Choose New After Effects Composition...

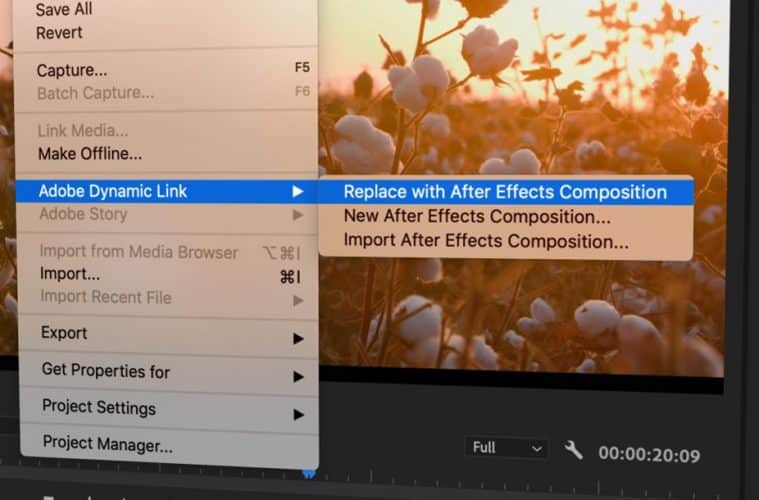pyautogui.click(x=476, y=216)
